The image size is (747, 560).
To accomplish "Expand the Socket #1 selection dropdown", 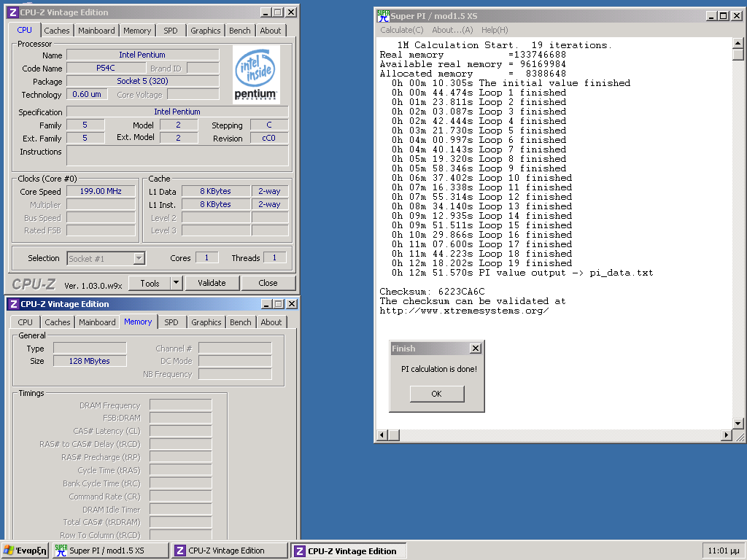I will tap(139, 258).
